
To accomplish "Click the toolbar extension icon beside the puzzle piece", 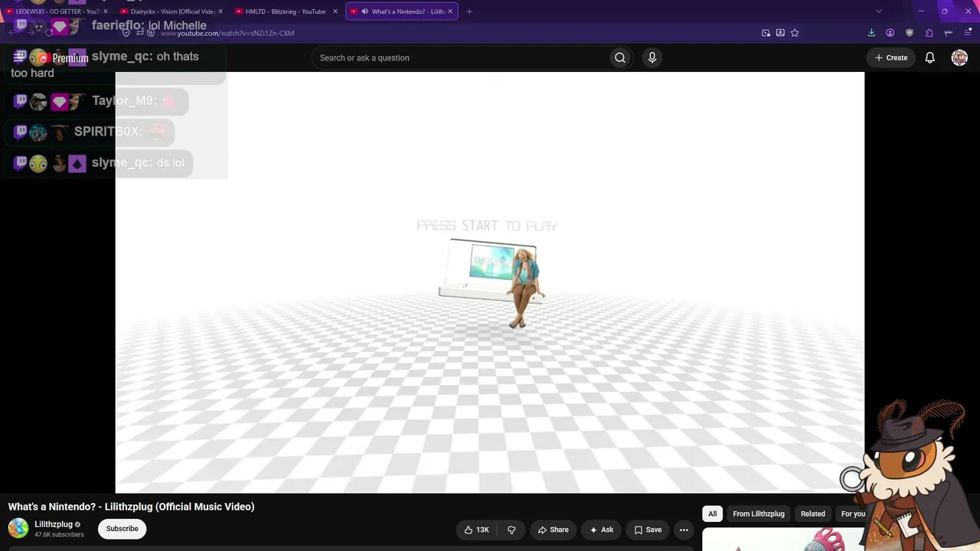I will pos(949,33).
